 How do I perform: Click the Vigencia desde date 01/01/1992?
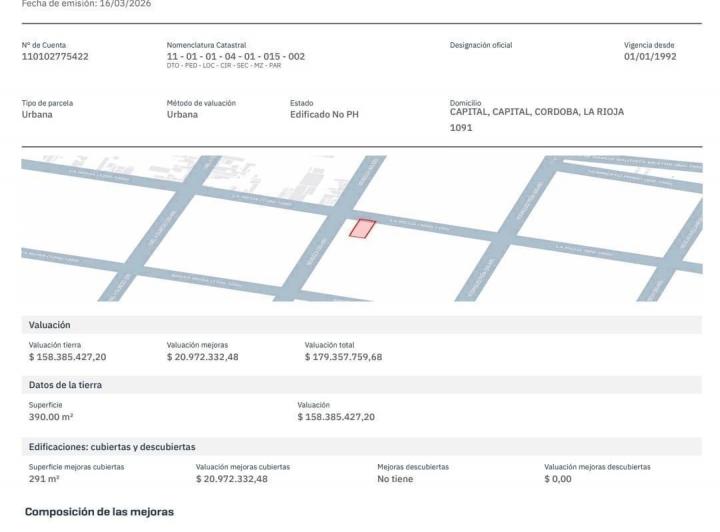tap(650, 56)
